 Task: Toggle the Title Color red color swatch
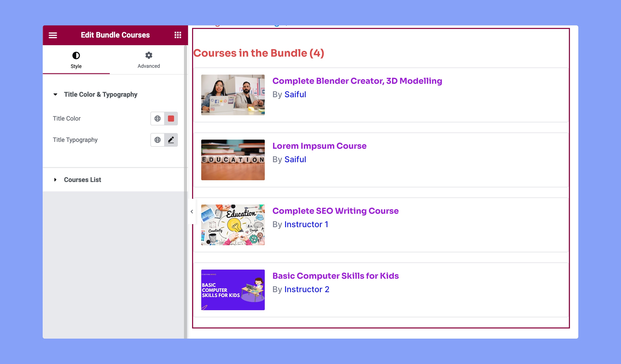tap(171, 118)
